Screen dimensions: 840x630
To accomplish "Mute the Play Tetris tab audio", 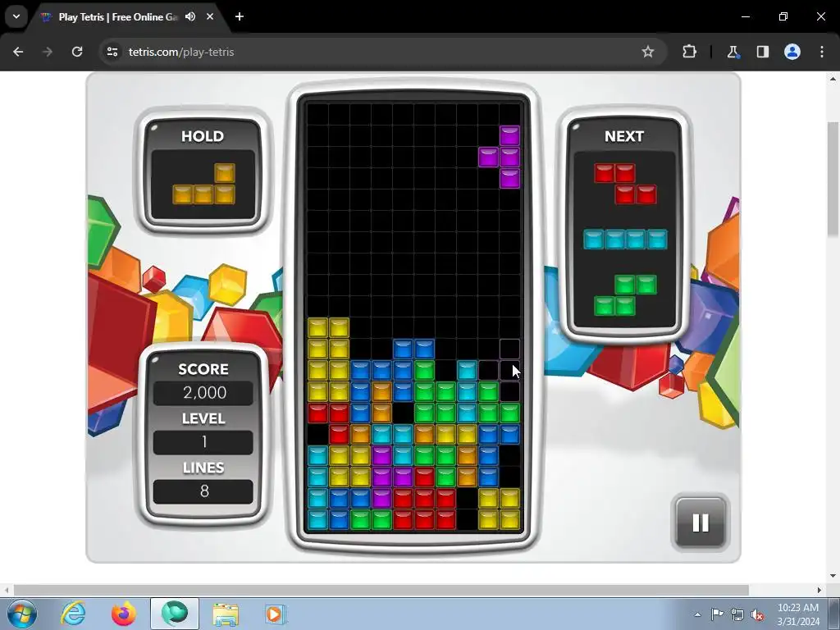I will pos(190,16).
